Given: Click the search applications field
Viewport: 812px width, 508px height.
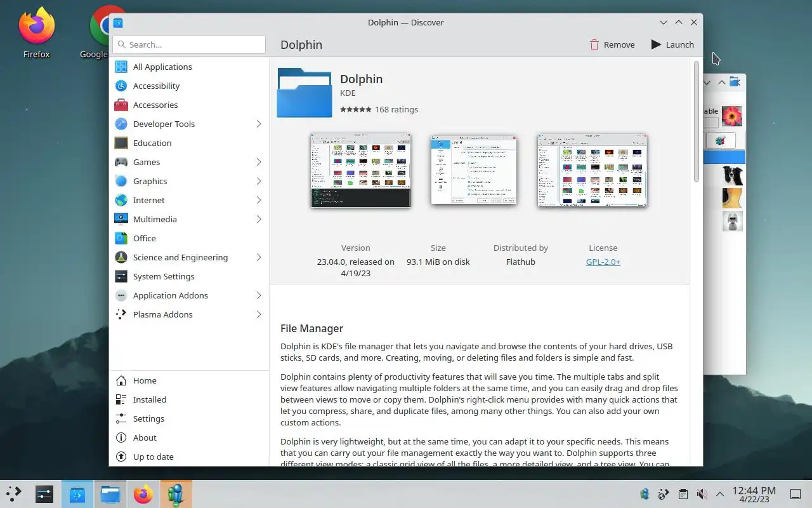Looking at the screenshot, I should coord(189,44).
